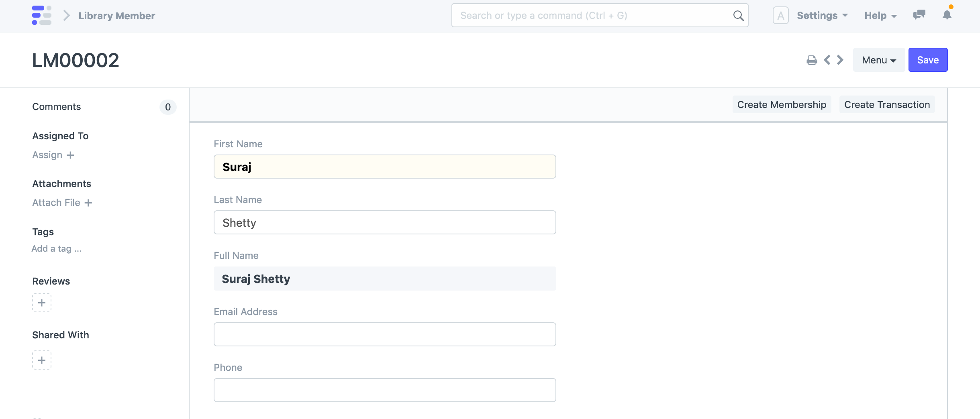Navigate to the previous record
Viewport: 980px width, 419px height.
coord(827,60)
